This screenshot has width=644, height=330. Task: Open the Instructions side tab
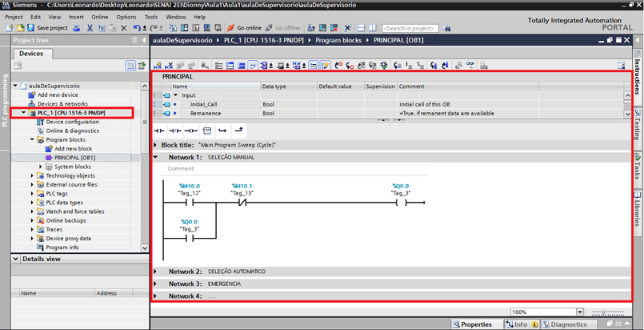point(637,76)
